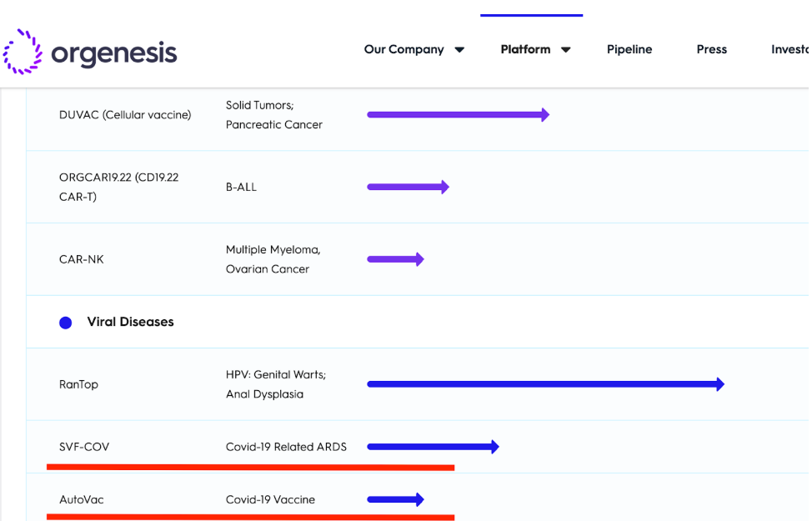This screenshot has height=521, width=812.
Task: Click the Covid-19 Related ARDS indication
Action: coord(286,447)
